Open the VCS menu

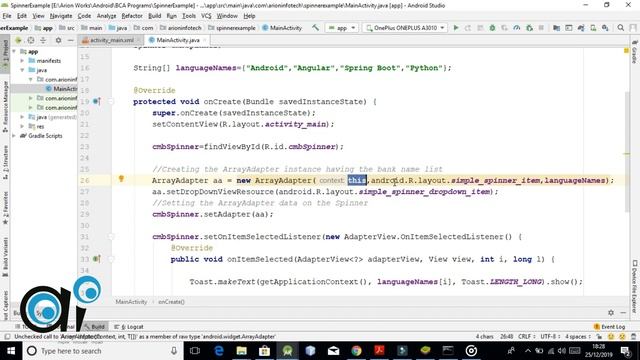click(206, 16)
